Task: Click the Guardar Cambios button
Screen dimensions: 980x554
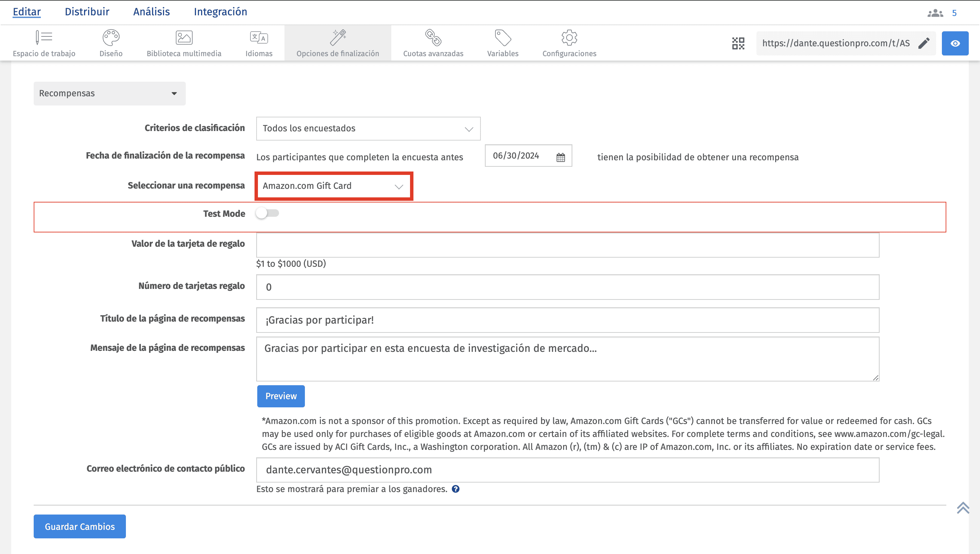Action: point(80,526)
